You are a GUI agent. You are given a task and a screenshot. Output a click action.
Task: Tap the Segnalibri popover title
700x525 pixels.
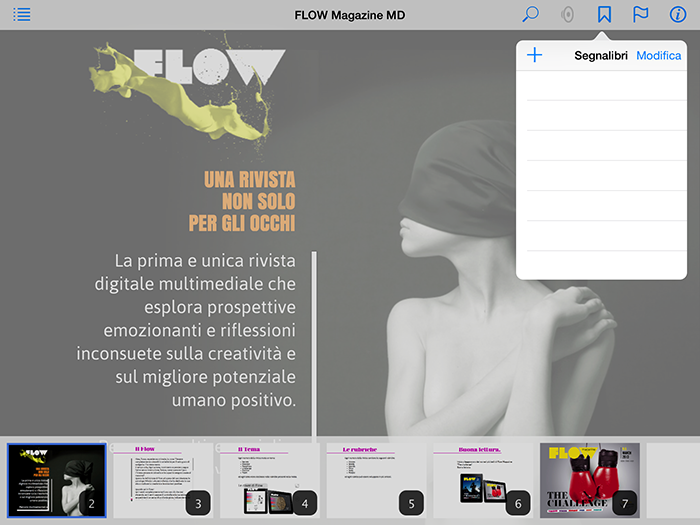600,55
